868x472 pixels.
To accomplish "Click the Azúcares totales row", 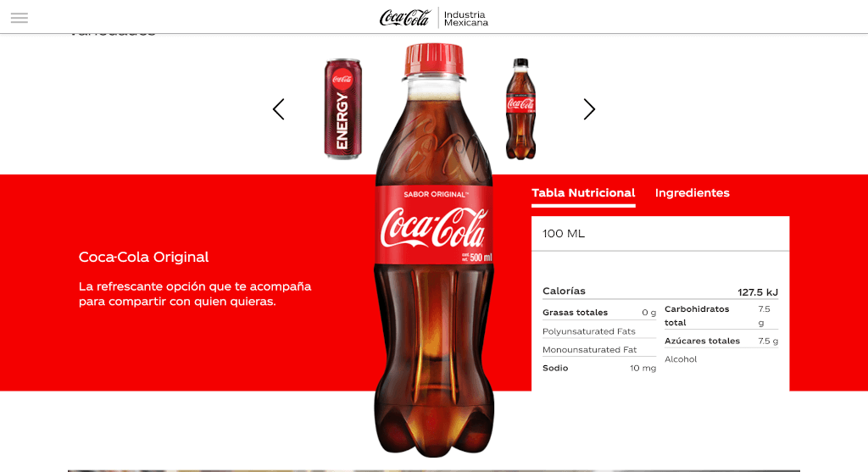I will pyautogui.click(x=721, y=341).
